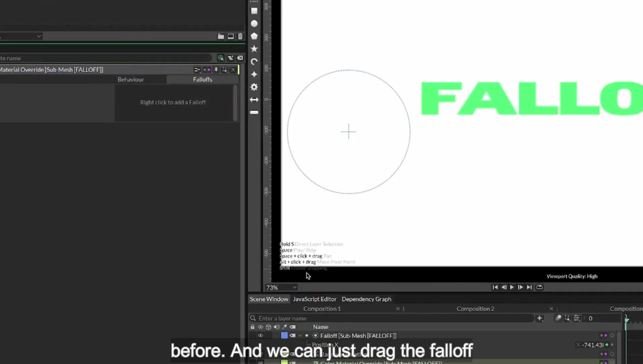The image size is (643, 364).
Task: Clear the attribute name filter
Action: [240, 58]
